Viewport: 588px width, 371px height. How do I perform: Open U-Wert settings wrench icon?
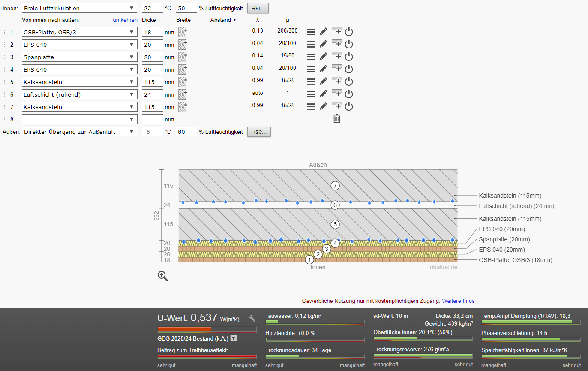point(252,318)
